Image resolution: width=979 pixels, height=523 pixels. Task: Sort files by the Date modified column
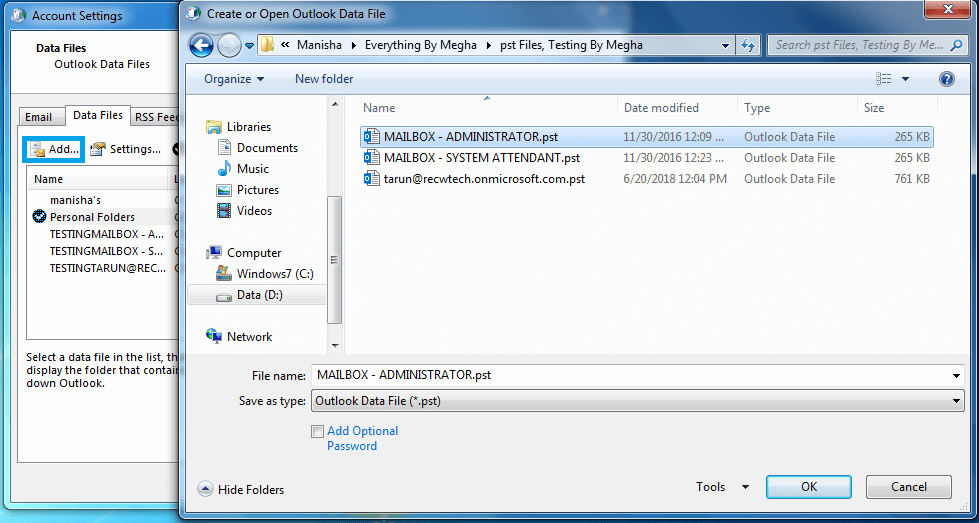[x=677, y=107]
